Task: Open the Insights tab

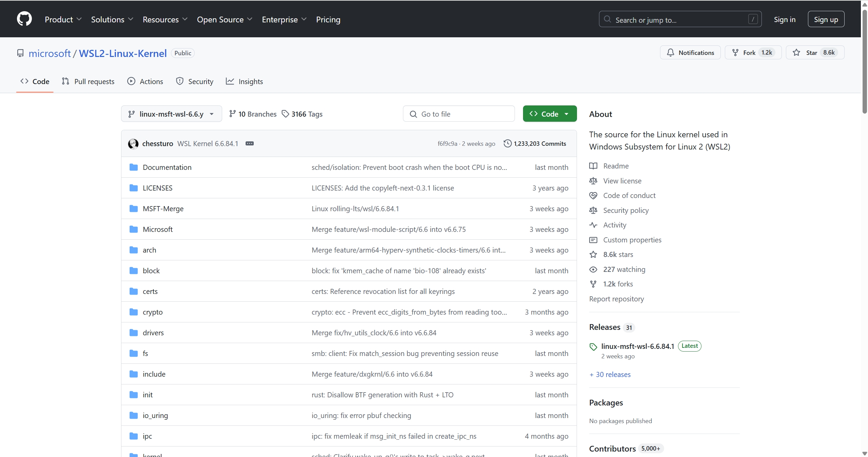Action: click(x=245, y=81)
